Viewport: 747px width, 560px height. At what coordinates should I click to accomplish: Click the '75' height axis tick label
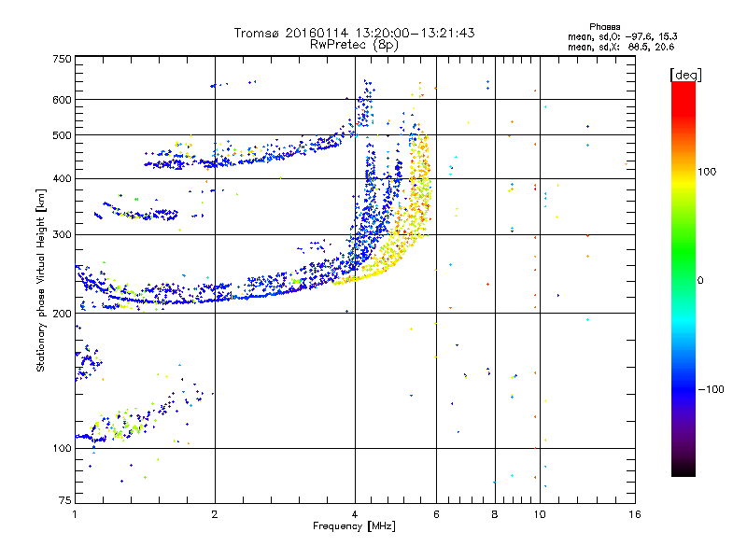click(65, 500)
